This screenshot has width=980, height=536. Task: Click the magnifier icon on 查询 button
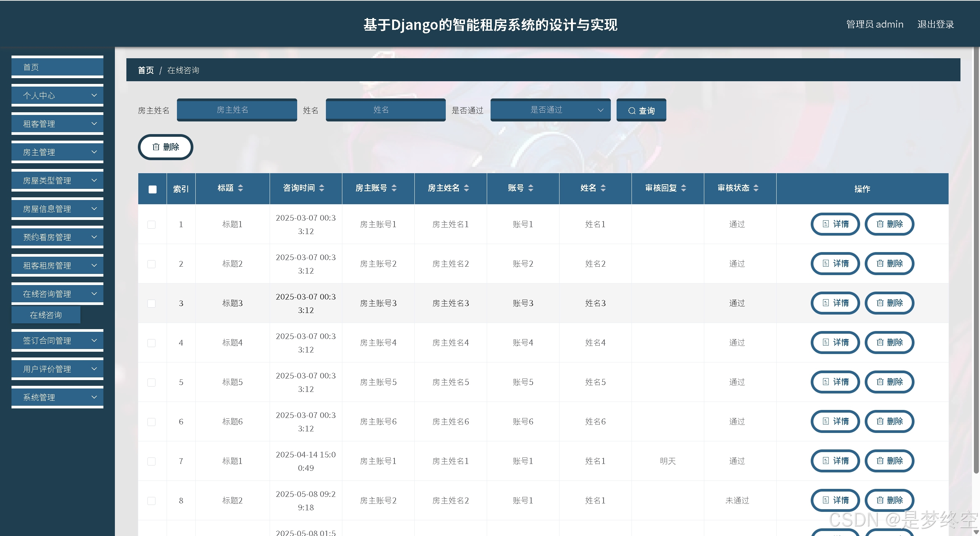click(632, 111)
